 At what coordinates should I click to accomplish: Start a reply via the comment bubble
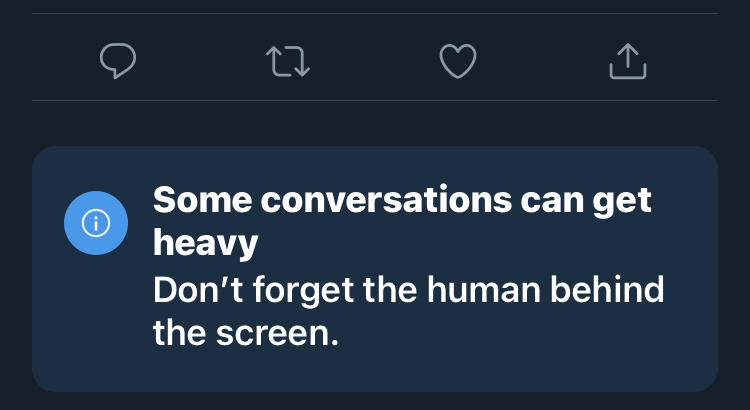pos(118,61)
